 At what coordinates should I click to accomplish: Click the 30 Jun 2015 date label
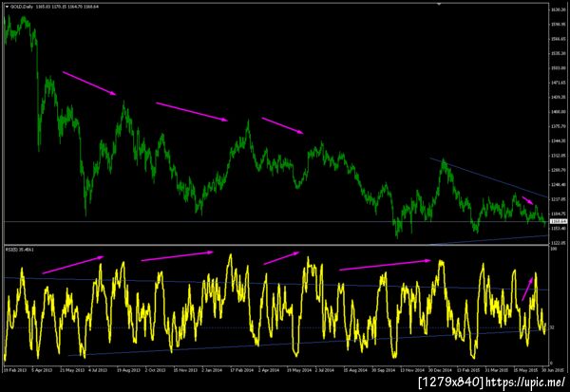[x=553, y=370]
